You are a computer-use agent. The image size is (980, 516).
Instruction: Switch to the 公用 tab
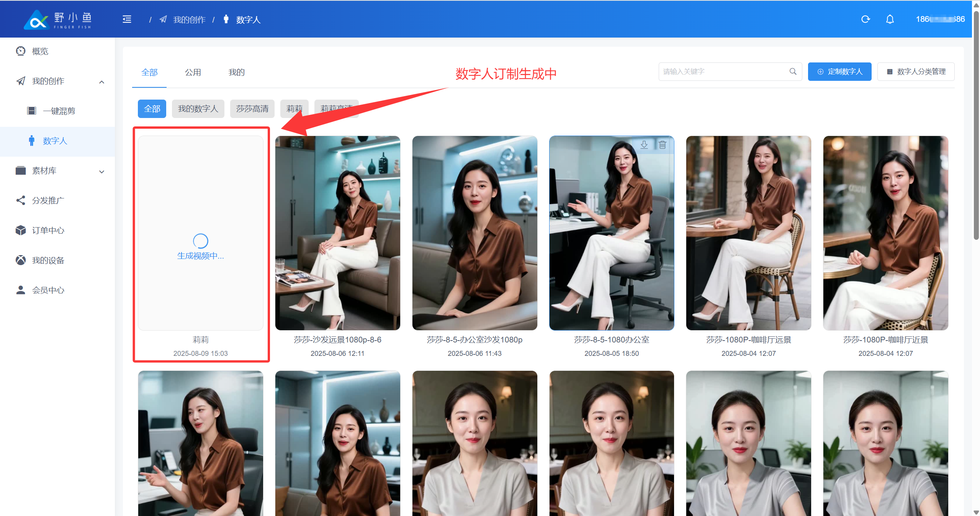point(193,72)
